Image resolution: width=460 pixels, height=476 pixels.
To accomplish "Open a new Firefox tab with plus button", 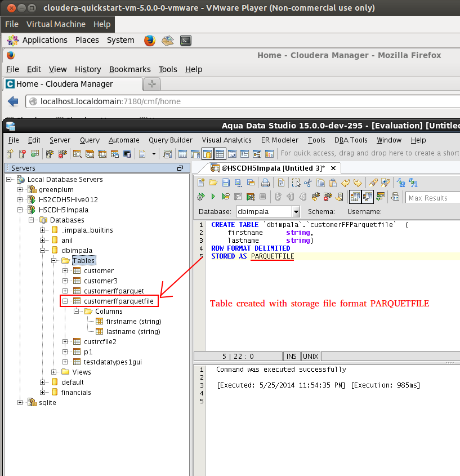I will (x=152, y=84).
